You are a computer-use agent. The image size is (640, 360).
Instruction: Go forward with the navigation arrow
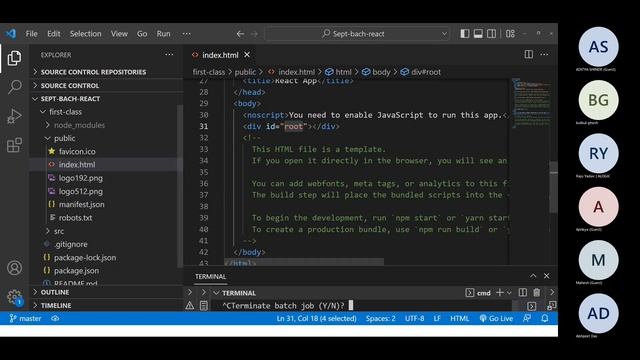pos(254,34)
